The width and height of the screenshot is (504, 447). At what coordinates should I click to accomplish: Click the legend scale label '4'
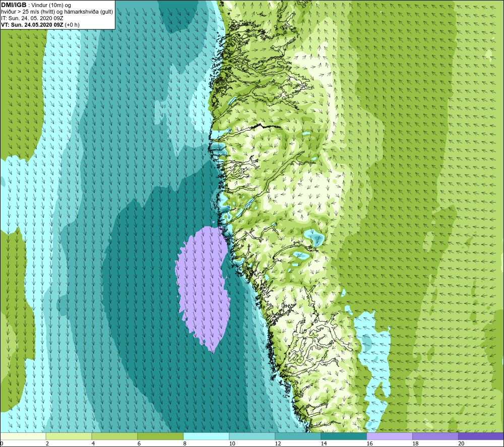93,443
